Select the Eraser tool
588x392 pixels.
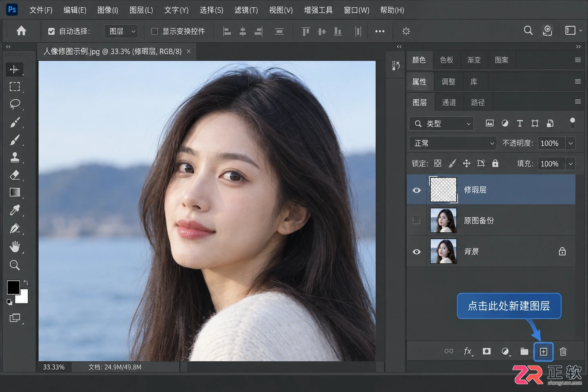15,175
